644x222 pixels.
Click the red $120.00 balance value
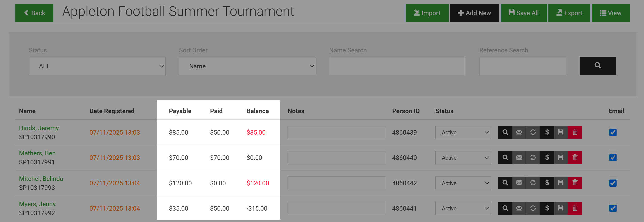click(x=258, y=183)
